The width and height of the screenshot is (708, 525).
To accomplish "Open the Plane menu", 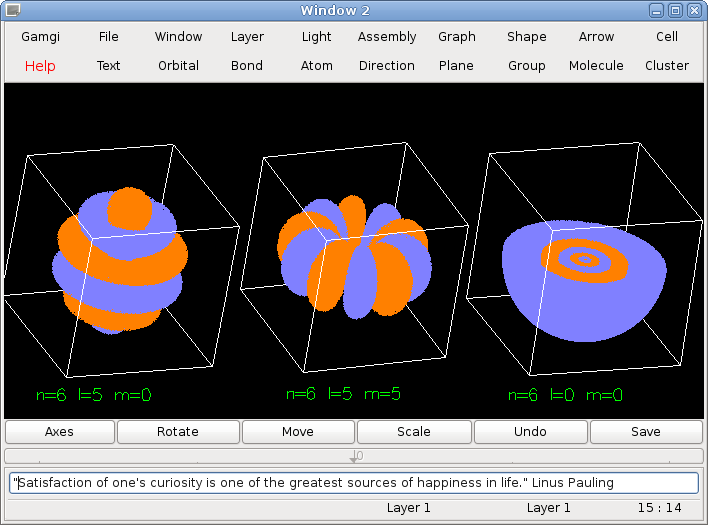I will pyautogui.click(x=456, y=66).
